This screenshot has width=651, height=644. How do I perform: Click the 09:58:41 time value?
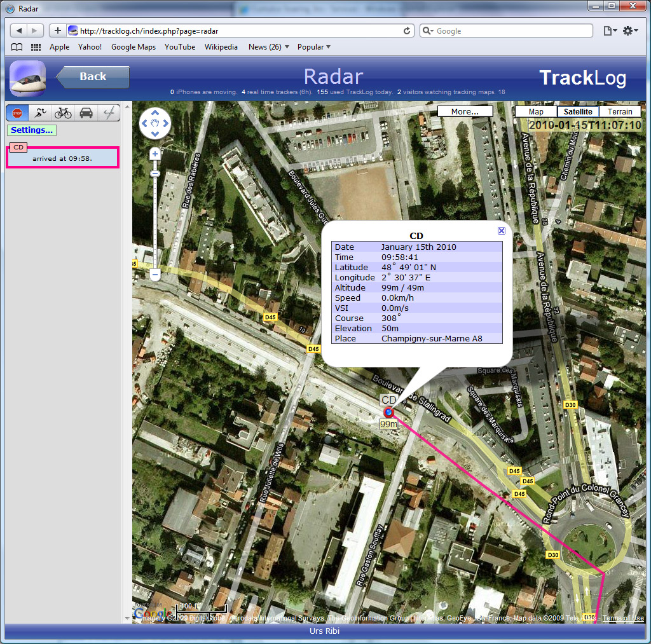pyautogui.click(x=399, y=257)
